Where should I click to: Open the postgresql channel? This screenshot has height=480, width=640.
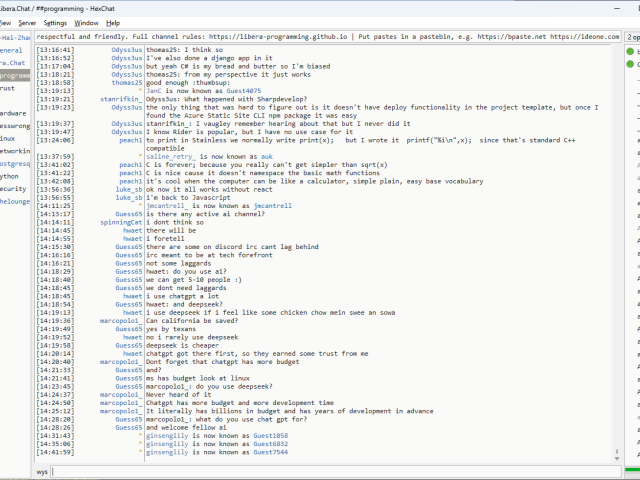pyautogui.click(x=14, y=163)
